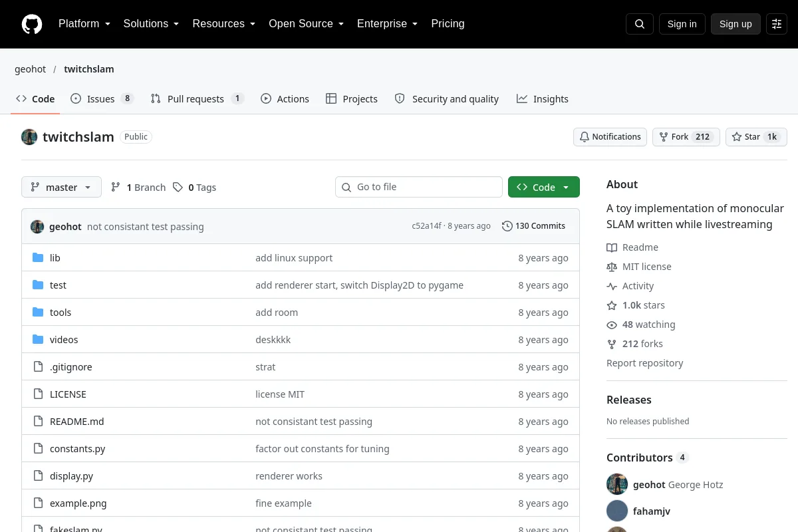Screen dimensions: 798x532
Task: Open the 'renderer works' commit message
Action: pyautogui.click(x=289, y=476)
